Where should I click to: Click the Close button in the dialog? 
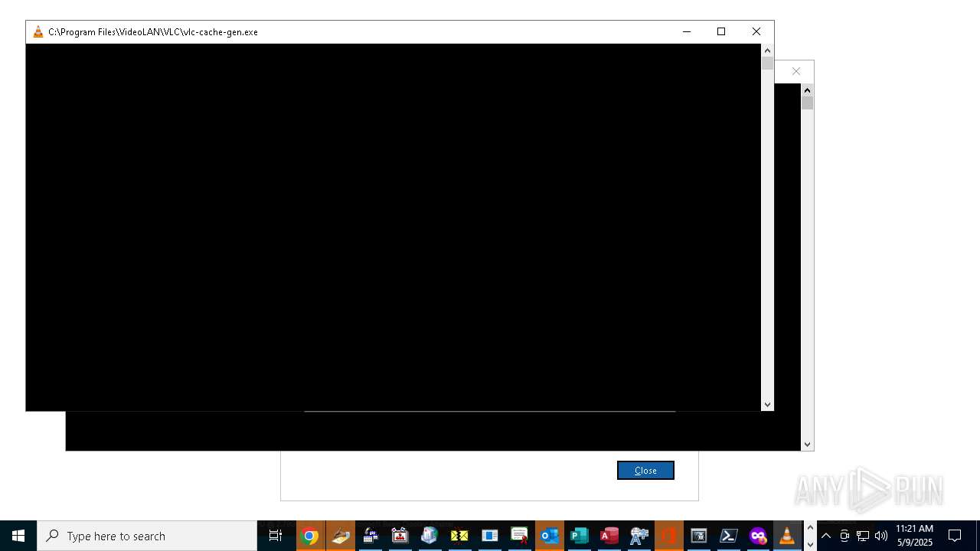coord(645,471)
